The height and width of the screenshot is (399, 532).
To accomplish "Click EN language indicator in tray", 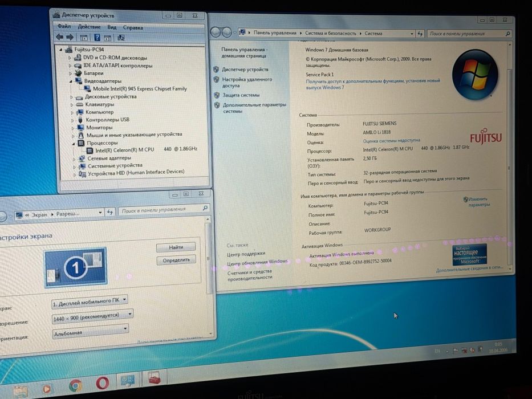I will 437,351.
